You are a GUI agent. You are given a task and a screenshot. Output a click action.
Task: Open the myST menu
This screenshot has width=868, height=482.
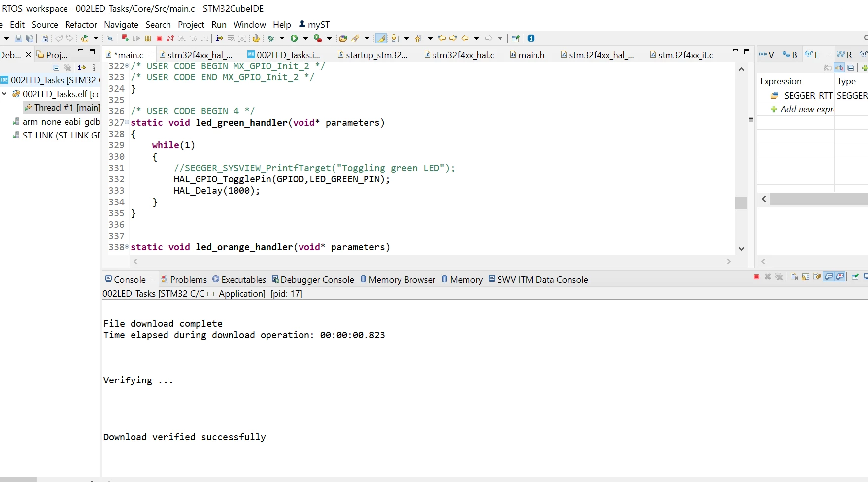pyautogui.click(x=314, y=24)
